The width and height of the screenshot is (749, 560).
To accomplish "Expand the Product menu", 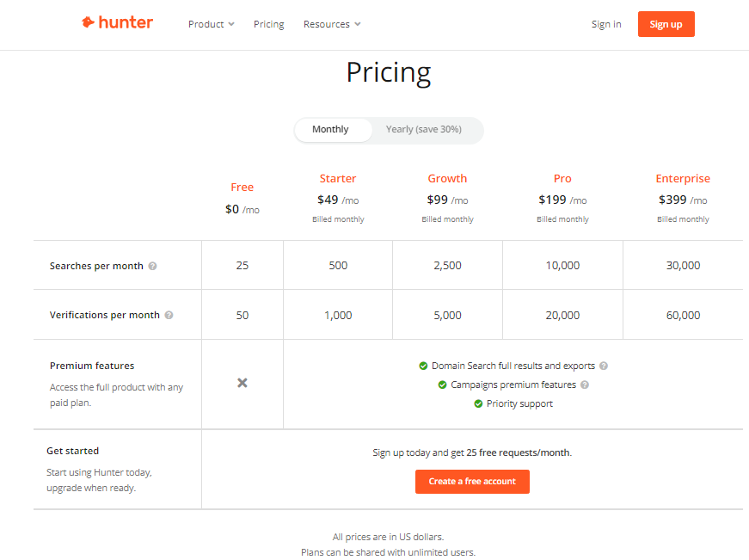I will pos(212,24).
